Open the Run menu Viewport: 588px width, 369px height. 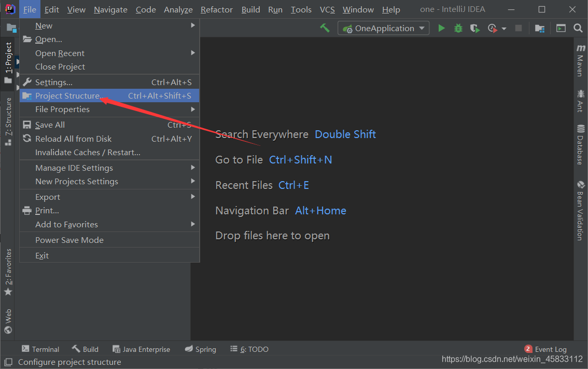275,9
